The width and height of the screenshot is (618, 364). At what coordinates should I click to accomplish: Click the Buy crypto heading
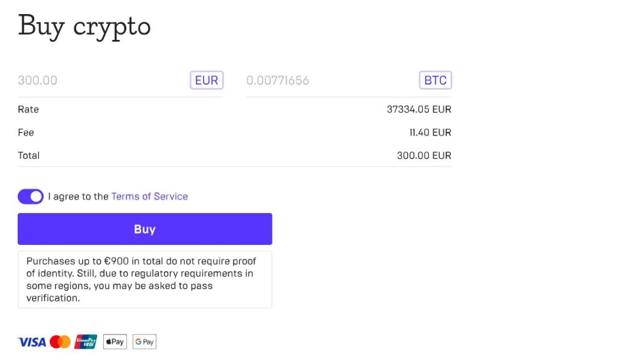[x=84, y=27]
